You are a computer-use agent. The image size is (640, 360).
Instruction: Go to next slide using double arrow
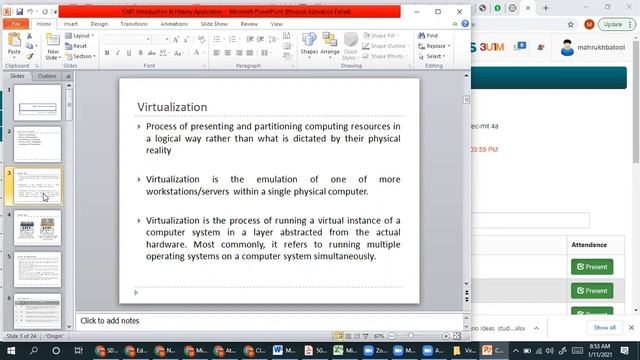[467, 300]
